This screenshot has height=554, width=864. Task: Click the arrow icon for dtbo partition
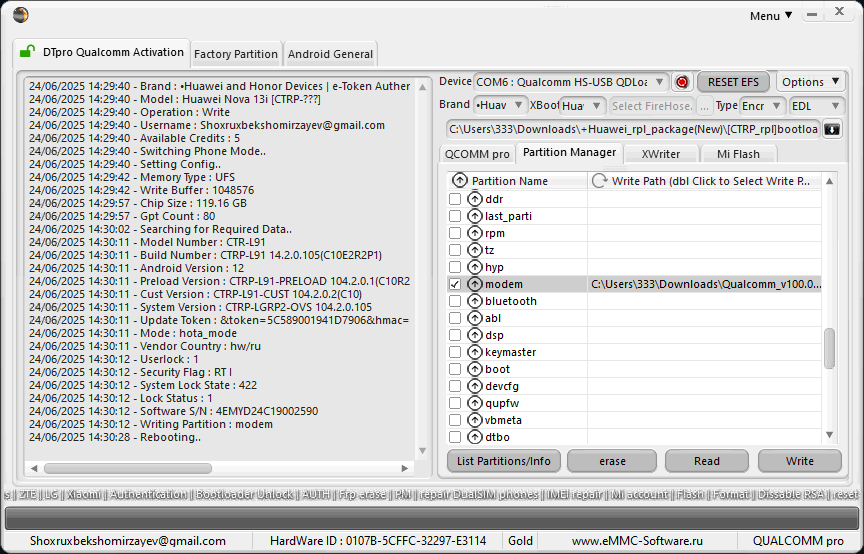474,437
